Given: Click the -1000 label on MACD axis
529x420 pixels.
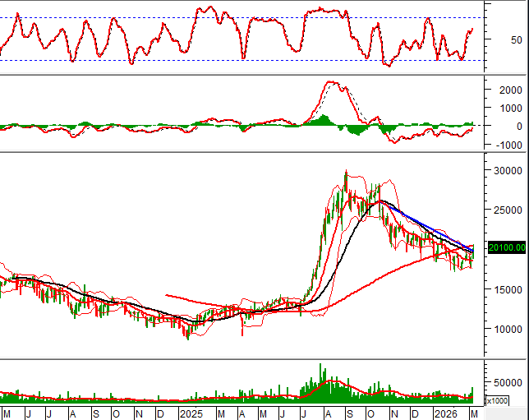Looking at the screenshot, I should [506, 145].
